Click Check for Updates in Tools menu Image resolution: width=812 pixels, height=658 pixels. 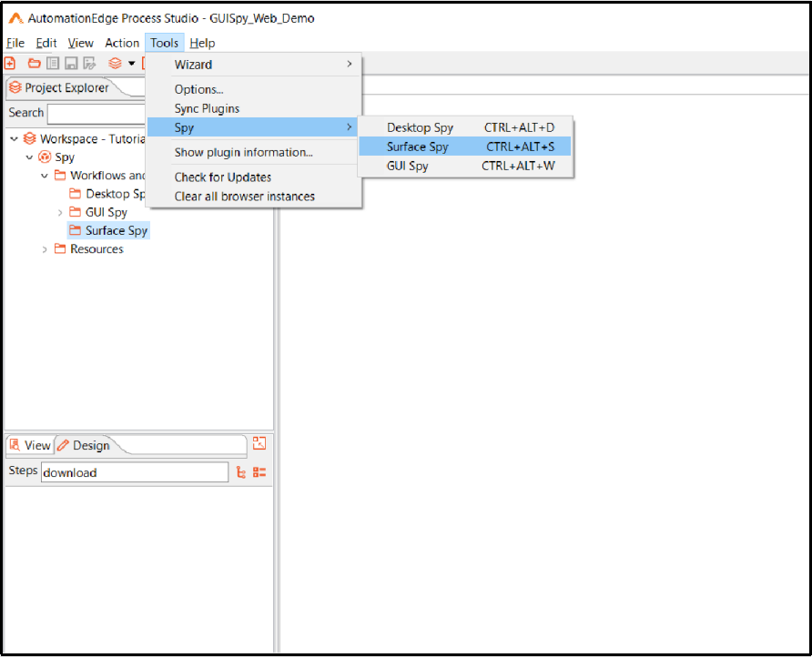[222, 177]
